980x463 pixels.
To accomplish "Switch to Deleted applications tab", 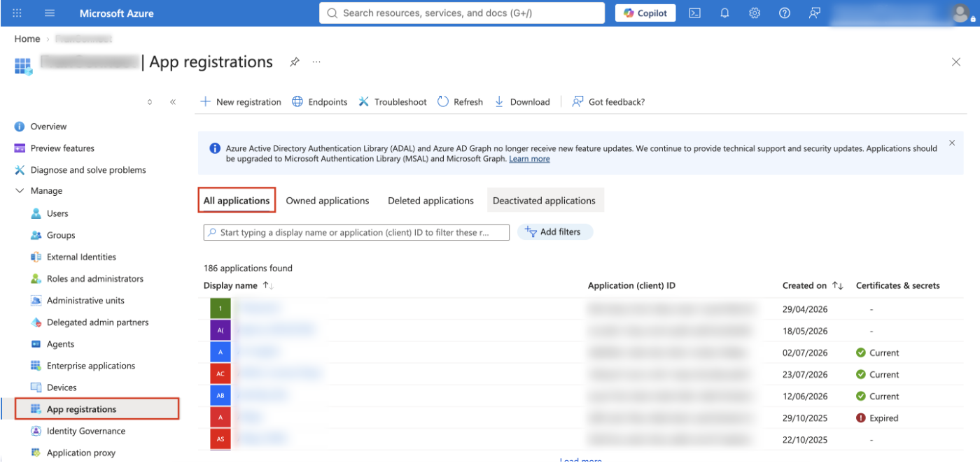I will [431, 201].
